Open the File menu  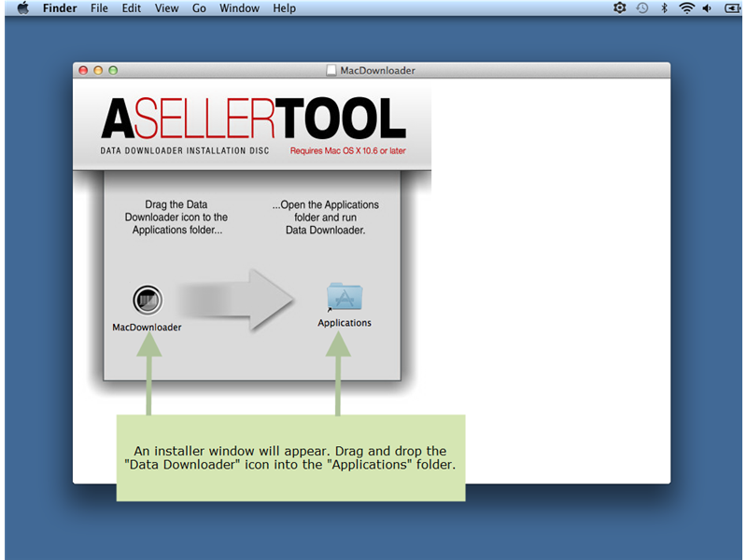coord(99,8)
